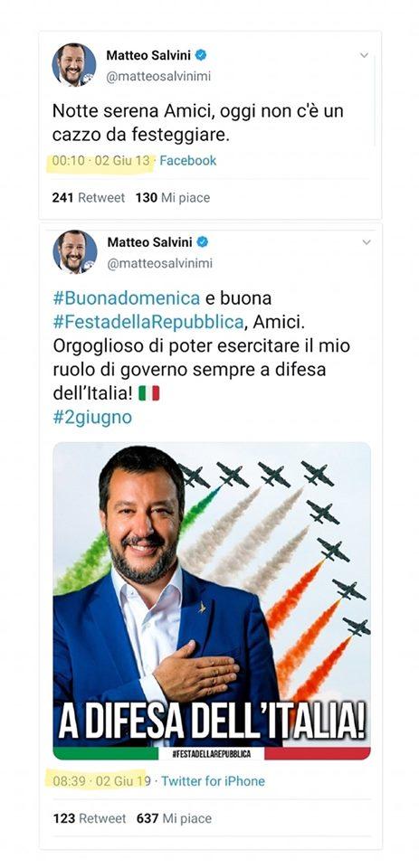Screen dimensions: 419x868
Task: Click Italian flag emoji in tweet text
Action: [148, 393]
